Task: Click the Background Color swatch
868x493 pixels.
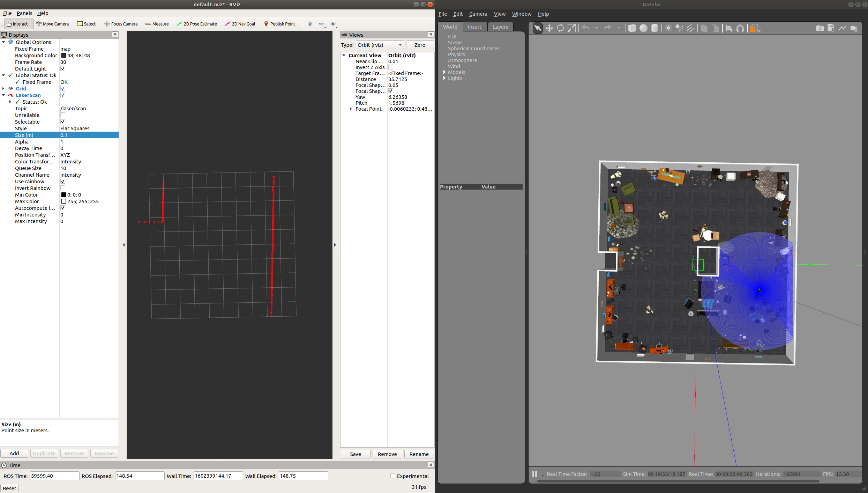Action: point(63,55)
